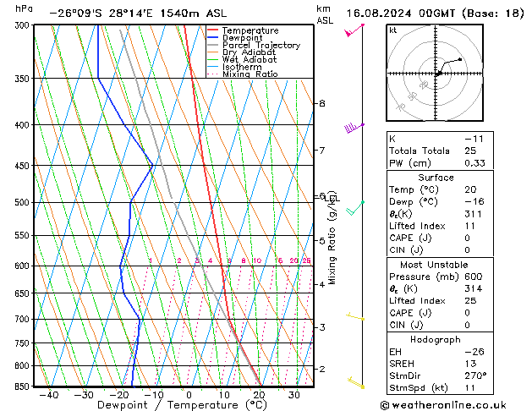Click the Most Unstable section heading
This screenshot has height=411, width=532.
tap(434, 265)
